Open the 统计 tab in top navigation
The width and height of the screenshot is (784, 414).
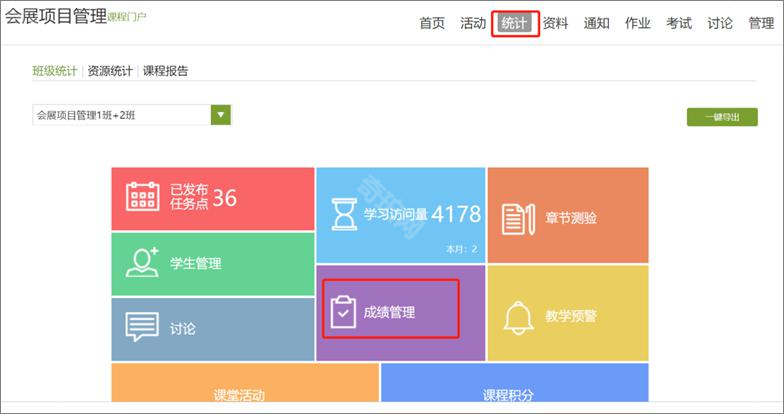coord(515,23)
